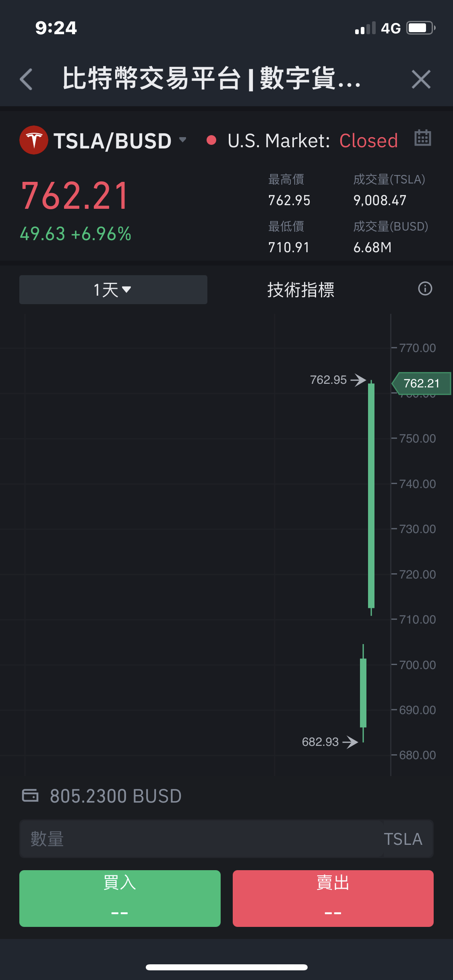Viewport: 453px width, 980px height.
Task: Tap the 805.2300 BUSD balance
Action: pos(116,796)
